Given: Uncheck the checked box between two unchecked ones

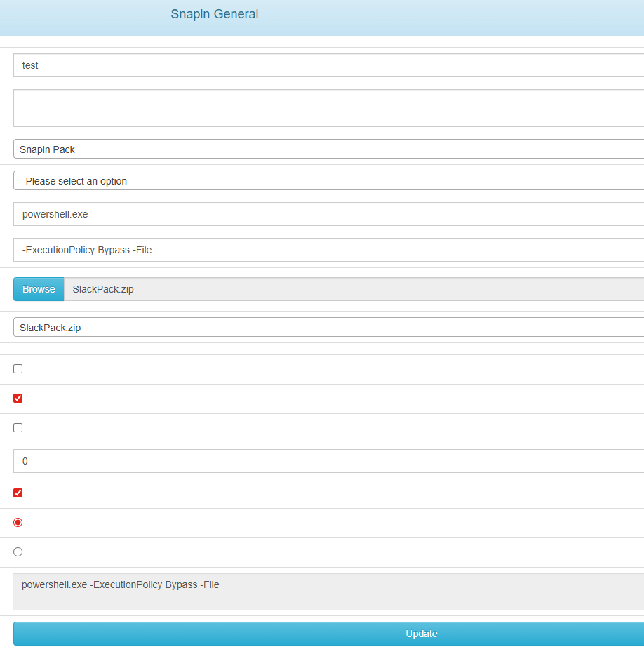Looking at the screenshot, I should click(x=18, y=399).
